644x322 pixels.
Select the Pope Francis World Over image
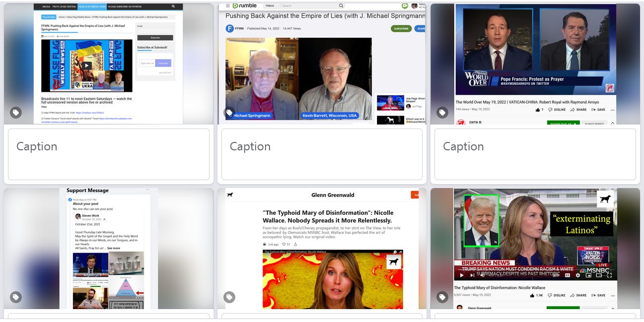tap(535, 64)
